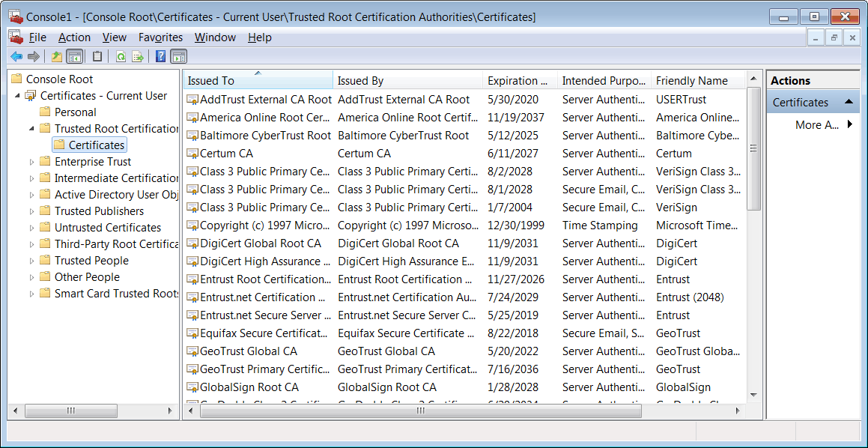Viewport: 868px width, 448px height.
Task: Select the Copyright (c) 1997 Micro... entry
Action: pos(264,225)
